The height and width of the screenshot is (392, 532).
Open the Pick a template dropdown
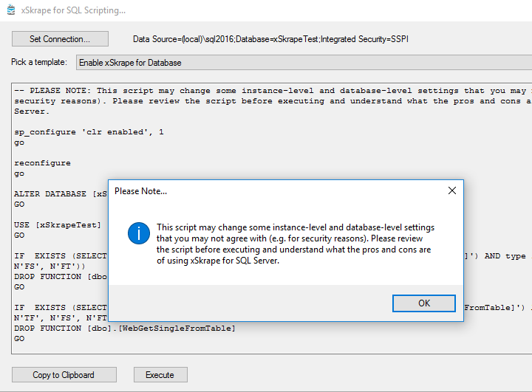tap(304, 63)
